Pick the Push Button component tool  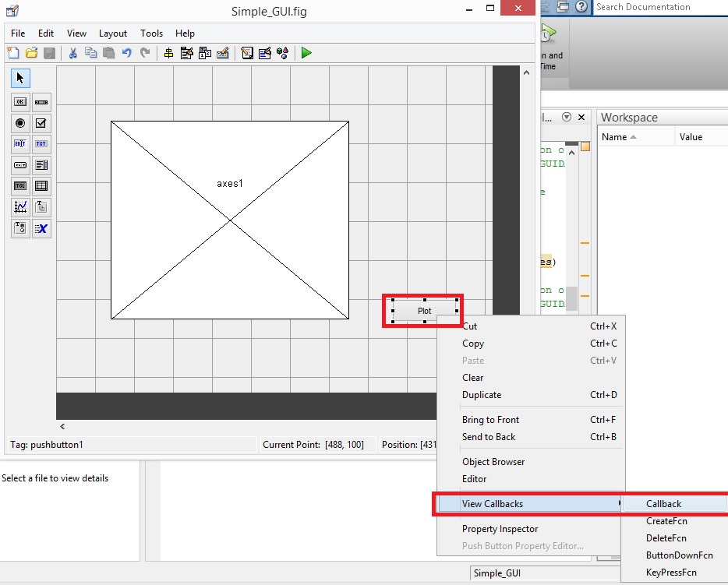20,102
